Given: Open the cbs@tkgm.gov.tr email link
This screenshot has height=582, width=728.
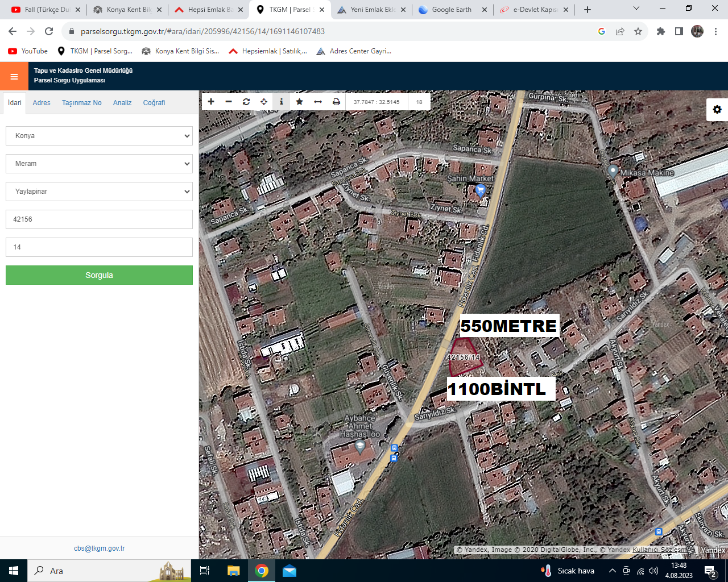Looking at the screenshot, I should tap(99, 548).
